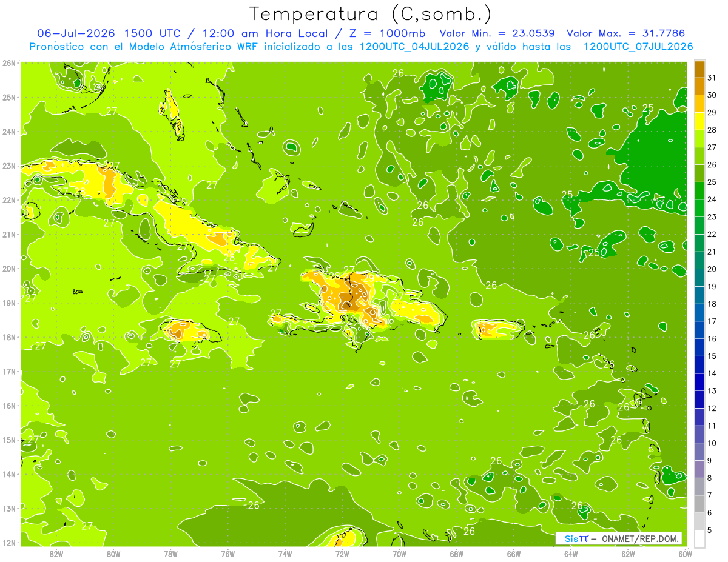Click the orange legend swatch between 30 and 31
This screenshot has width=728, height=562.
pos(700,87)
